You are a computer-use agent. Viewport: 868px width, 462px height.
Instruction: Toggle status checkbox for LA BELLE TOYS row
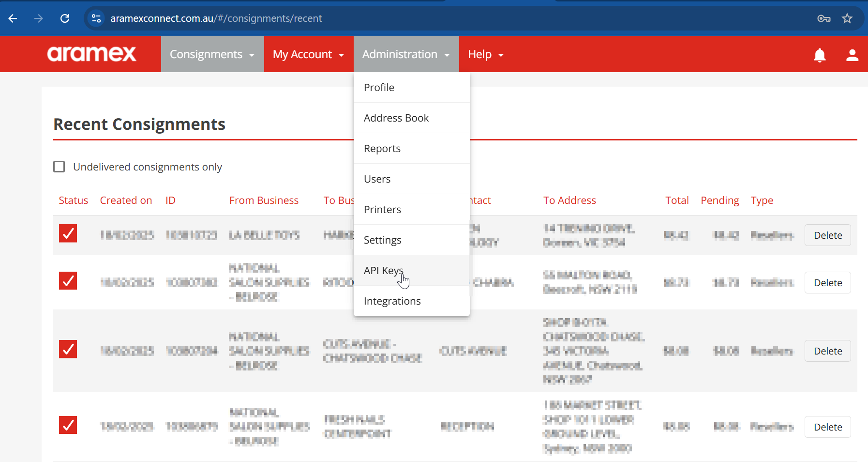pos(68,233)
